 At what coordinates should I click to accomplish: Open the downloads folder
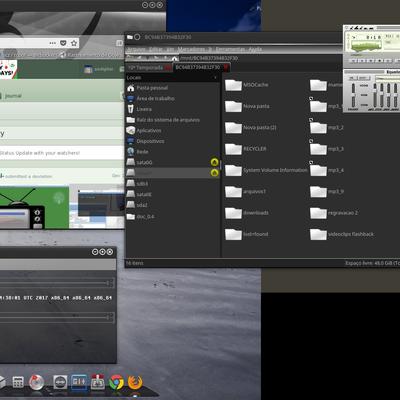click(247, 213)
